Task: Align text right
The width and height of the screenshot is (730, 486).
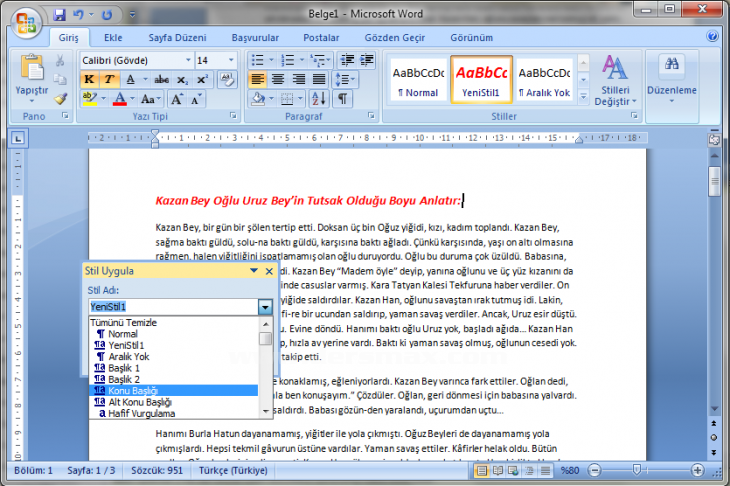Action: 298,79
